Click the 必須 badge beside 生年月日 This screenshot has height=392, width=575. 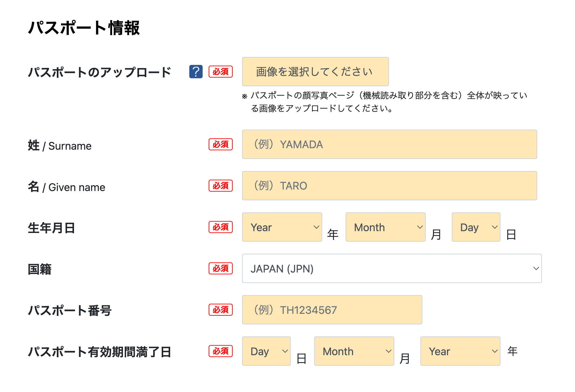tap(221, 227)
